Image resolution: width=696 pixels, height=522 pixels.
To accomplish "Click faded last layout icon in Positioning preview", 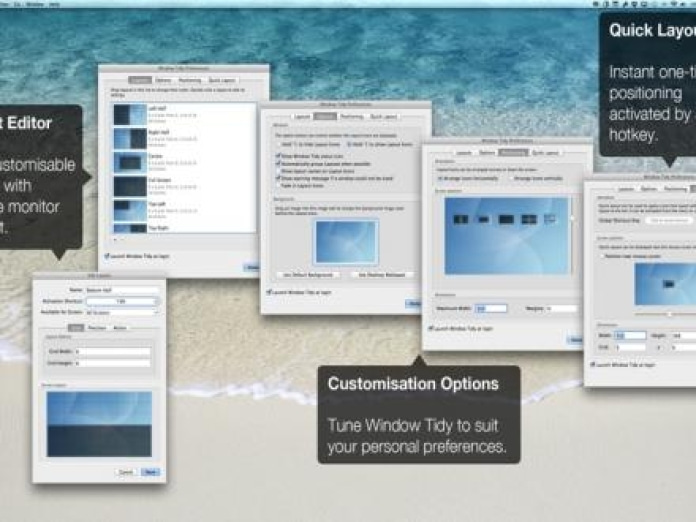I will (x=550, y=219).
